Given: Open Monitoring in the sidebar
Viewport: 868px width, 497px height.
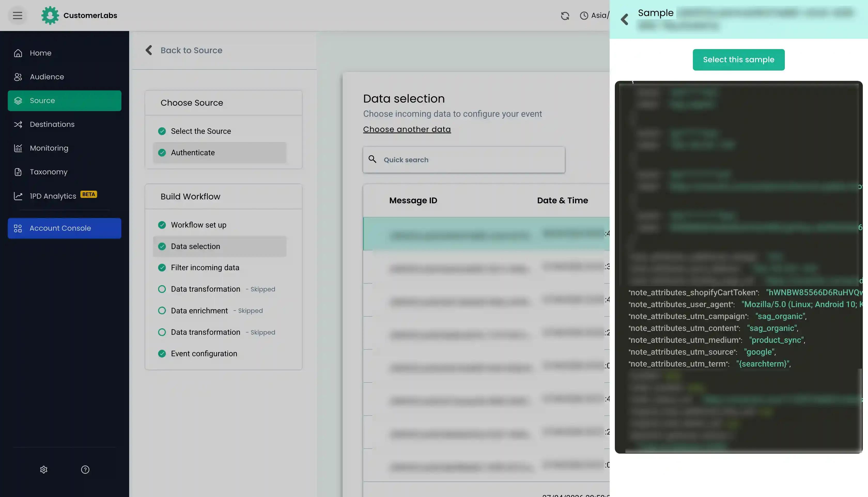Looking at the screenshot, I should [65, 148].
